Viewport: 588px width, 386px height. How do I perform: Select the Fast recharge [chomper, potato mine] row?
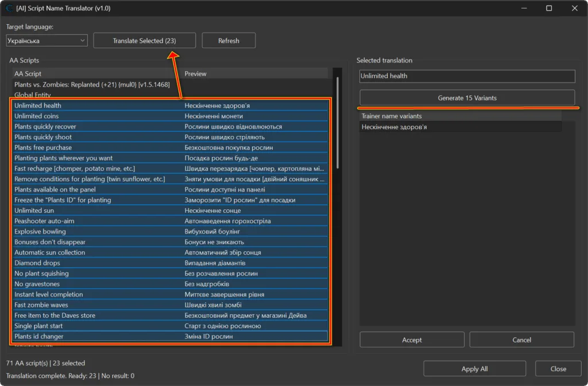click(x=170, y=169)
